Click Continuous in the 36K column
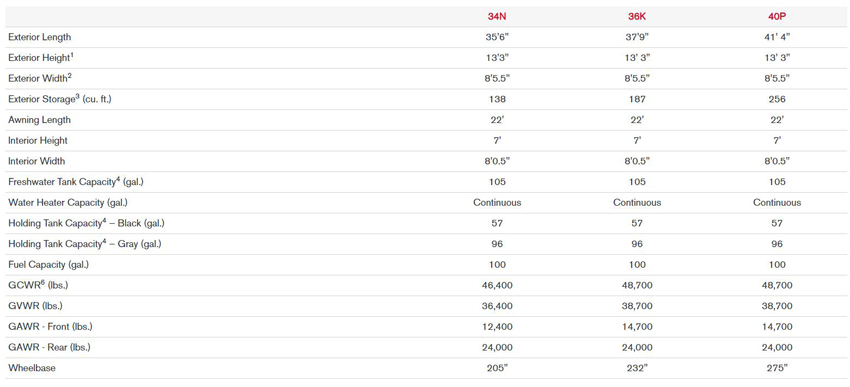Image resolution: width=850 pixels, height=387 pixels. (637, 202)
